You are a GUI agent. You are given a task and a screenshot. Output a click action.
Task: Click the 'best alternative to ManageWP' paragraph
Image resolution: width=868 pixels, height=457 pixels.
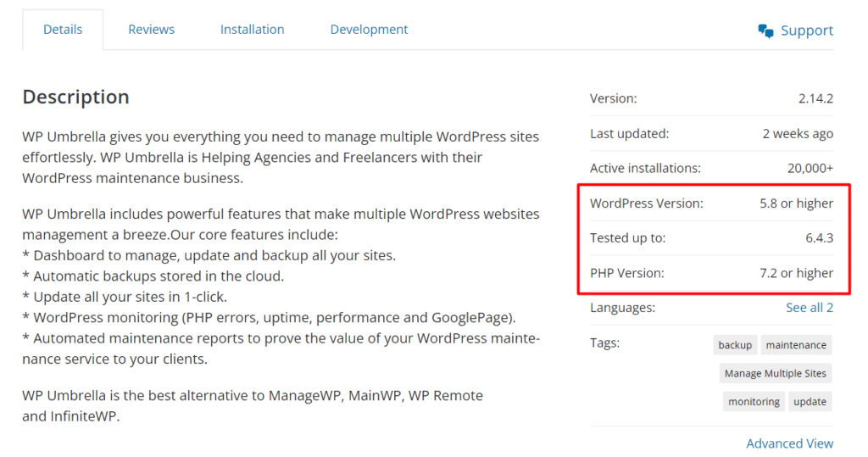(x=253, y=405)
